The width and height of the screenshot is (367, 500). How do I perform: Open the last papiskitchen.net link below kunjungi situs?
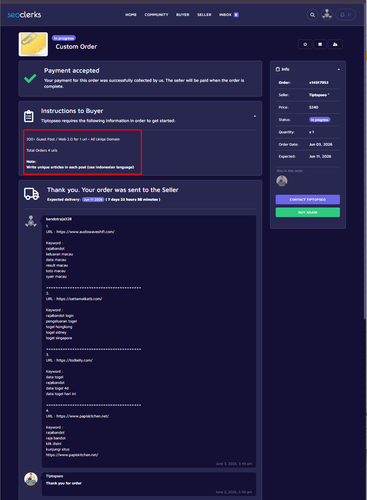[72, 455]
